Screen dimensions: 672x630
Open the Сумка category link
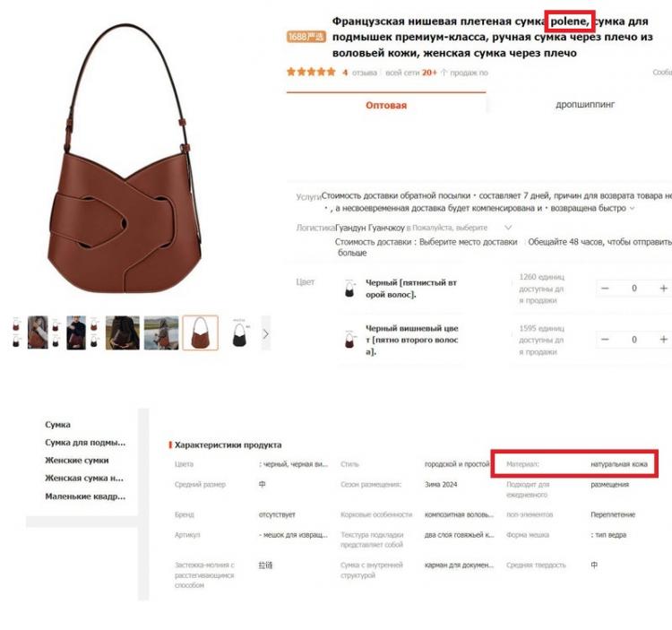click(x=57, y=425)
